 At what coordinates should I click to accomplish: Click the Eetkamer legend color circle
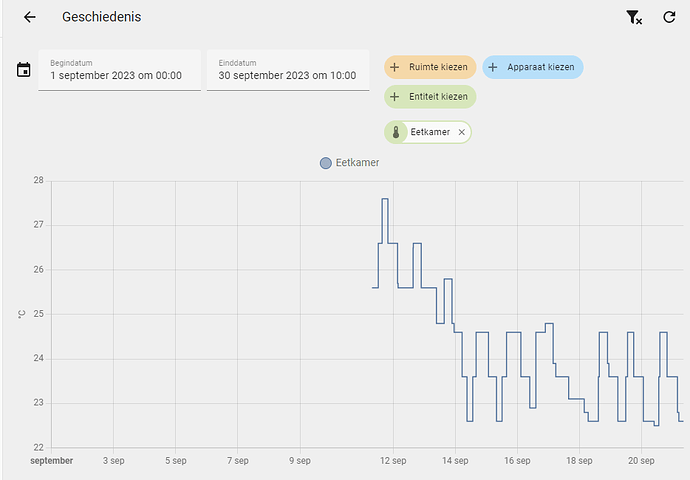pos(325,163)
